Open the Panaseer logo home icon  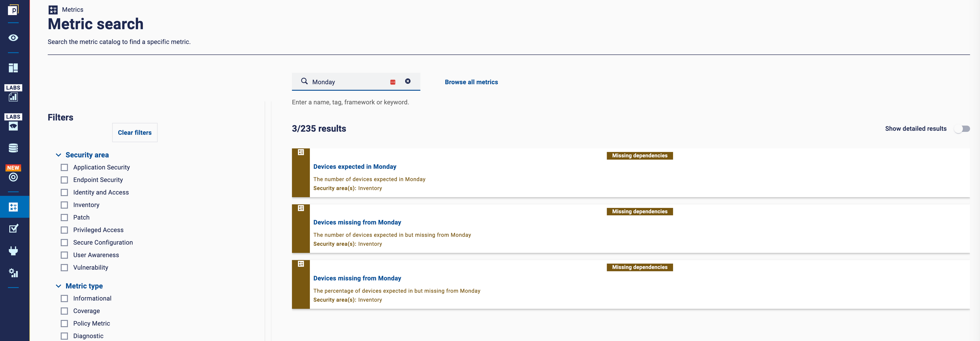coord(13,10)
